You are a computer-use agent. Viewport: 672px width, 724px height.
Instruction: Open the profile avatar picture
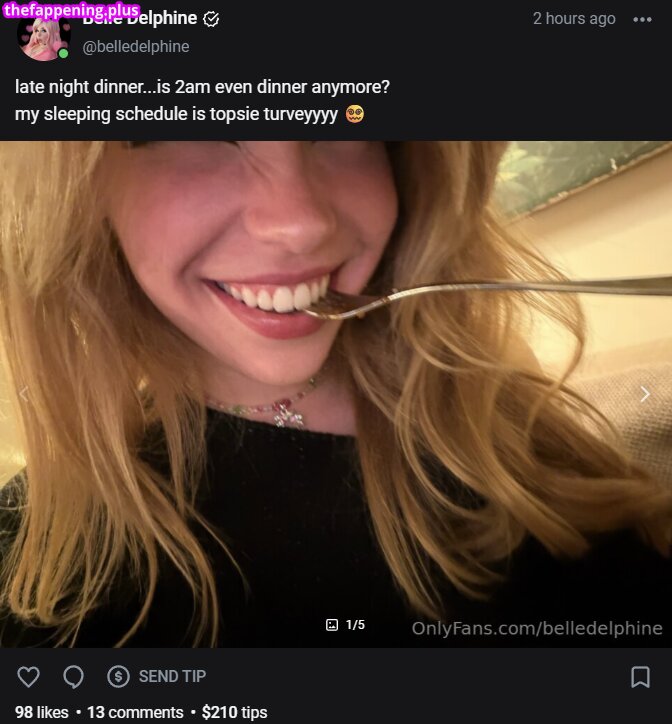[x=44, y=36]
